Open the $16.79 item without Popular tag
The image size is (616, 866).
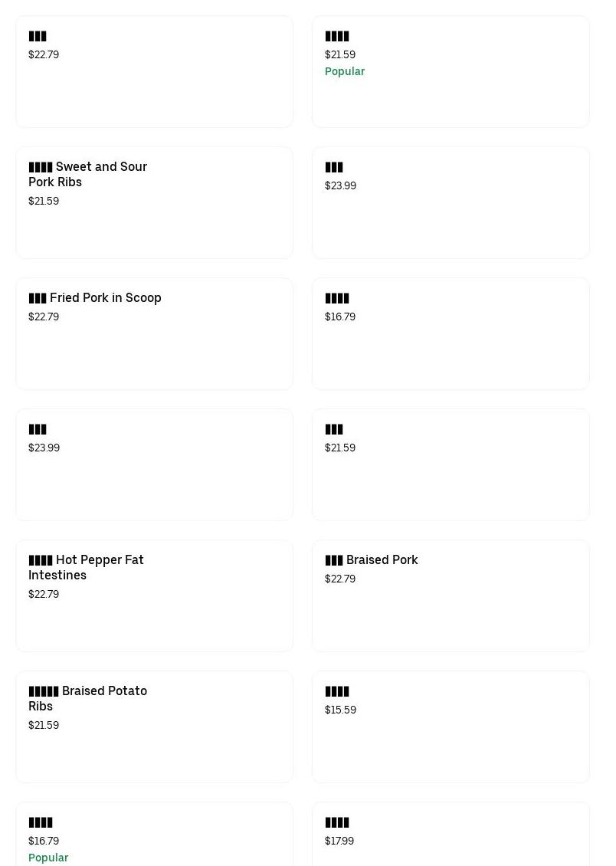click(x=451, y=333)
